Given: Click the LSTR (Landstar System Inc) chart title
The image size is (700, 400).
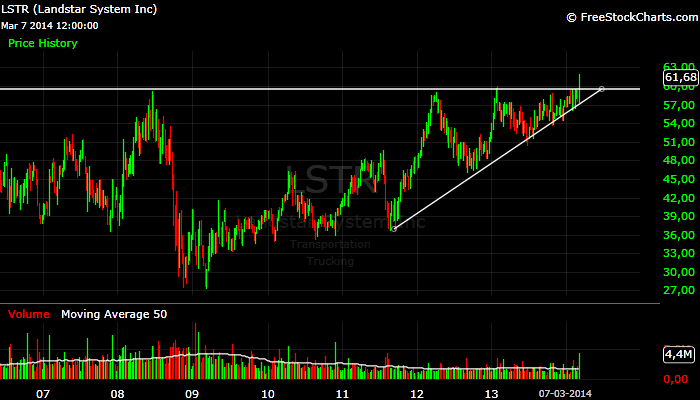Looking at the screenshot, I should 79,9.
